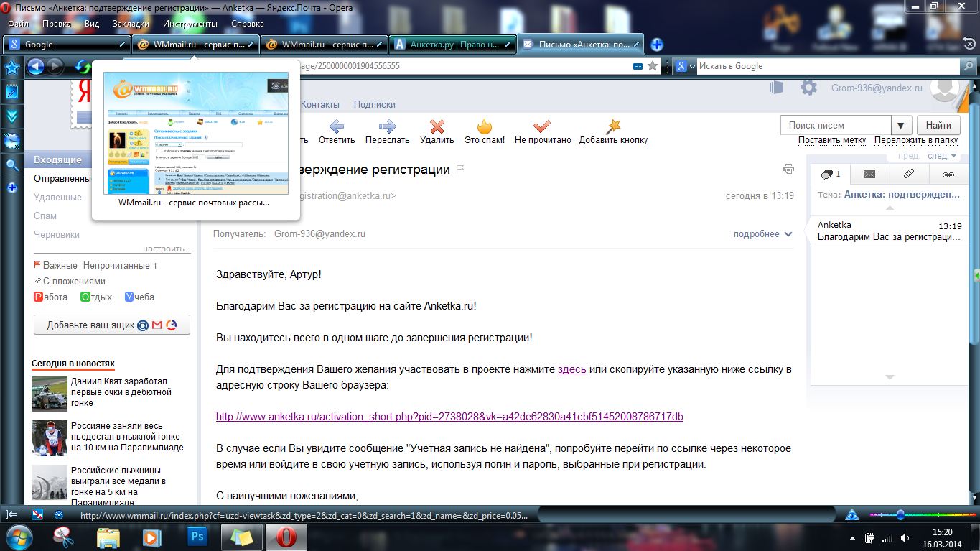This screenshot has height=551, width=980.
Task: Click the WMmail.ru tab preview thumbnail
Action: tap(196, 133)
